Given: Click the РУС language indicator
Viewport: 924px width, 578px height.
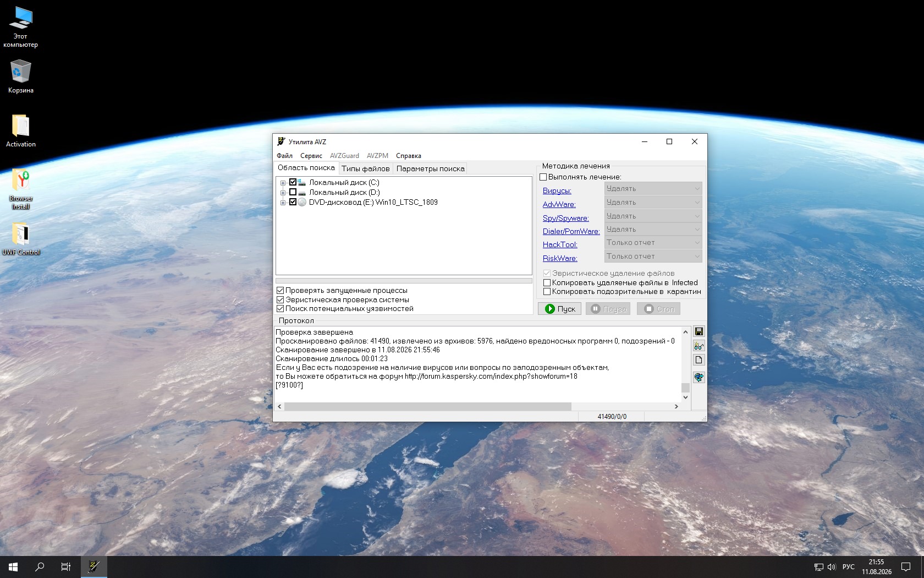Looking at the screenshot, I should point(849,567).
